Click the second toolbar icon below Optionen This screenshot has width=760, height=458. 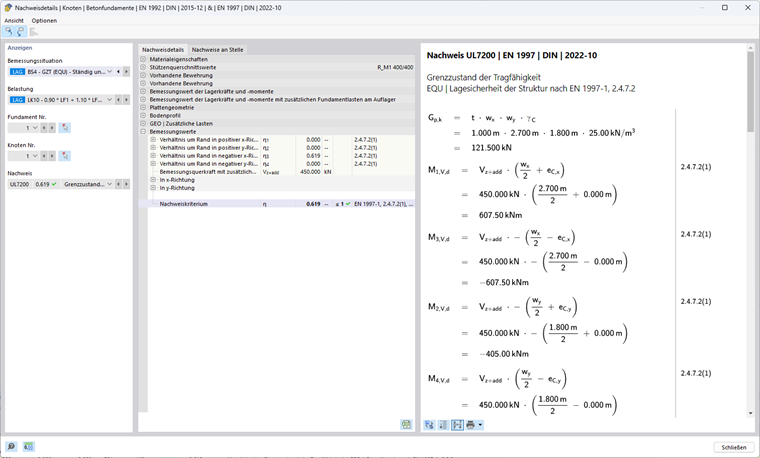(x=20, y=32)
